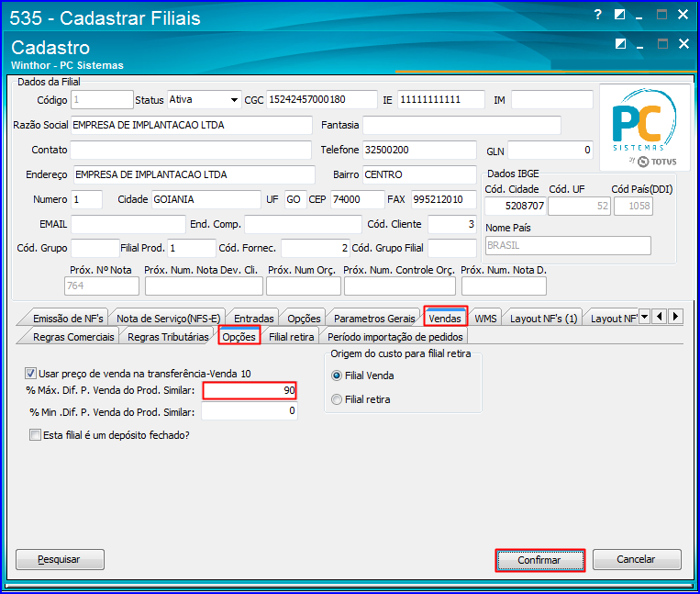Screen dimensions: 700x594
Task: Click % Min. Dif. P. Venda field
Action: (250, 411)
